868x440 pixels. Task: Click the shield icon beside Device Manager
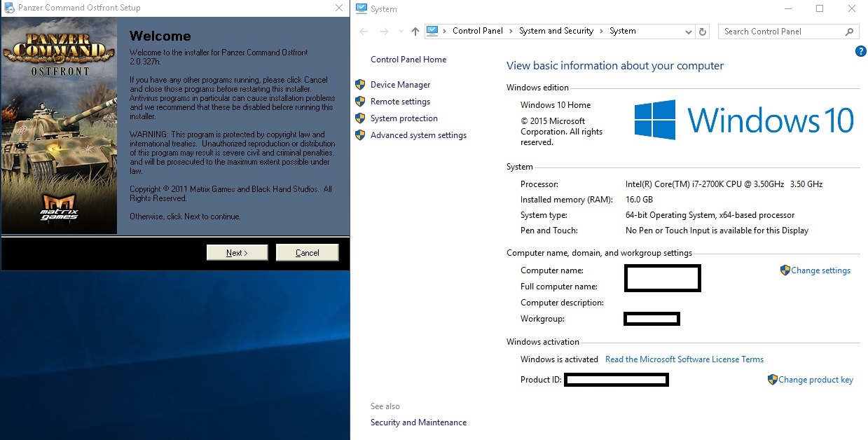pyautogui.click(x=360, y=85)
